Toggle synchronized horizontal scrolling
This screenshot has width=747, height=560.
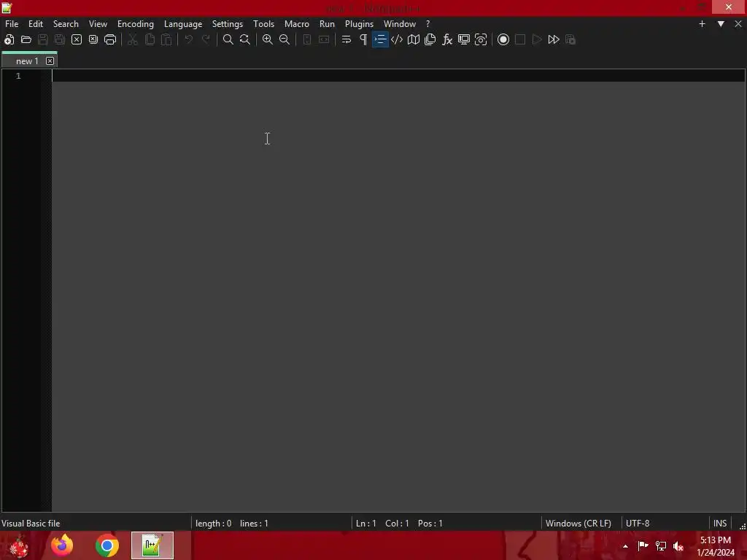pyautogui.click(x=324, y=39)
